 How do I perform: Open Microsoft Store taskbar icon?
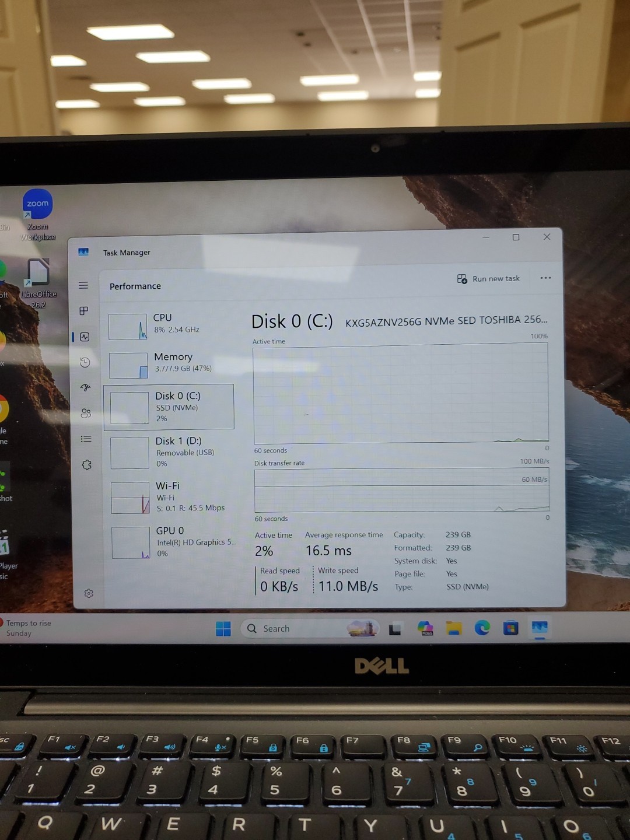point(511,628)
